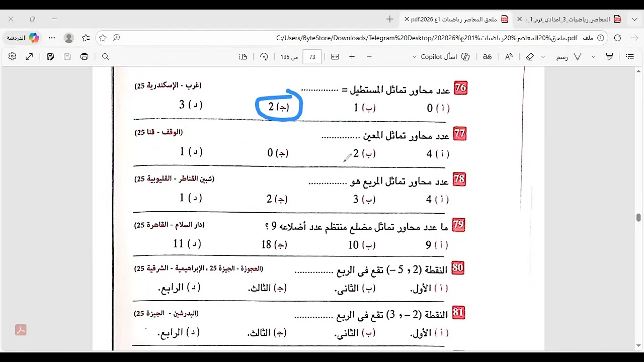Activate the Draw (رسم) pen tool

click(569, 57)
